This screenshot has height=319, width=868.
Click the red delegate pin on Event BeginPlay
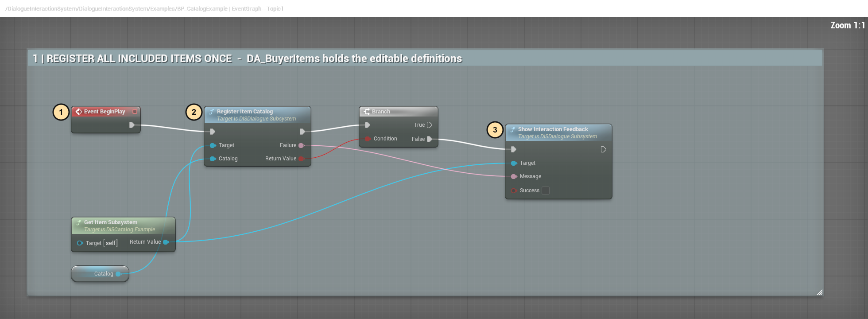click(x=135, y=112)
